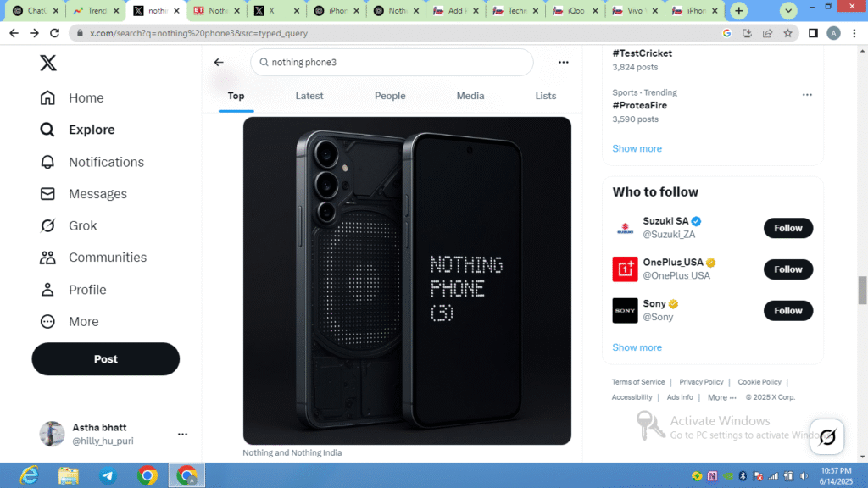Open Explore in the sidebar
Image resolution: width=868 pixels, height=488 pixels.
(x=77, y=130)
